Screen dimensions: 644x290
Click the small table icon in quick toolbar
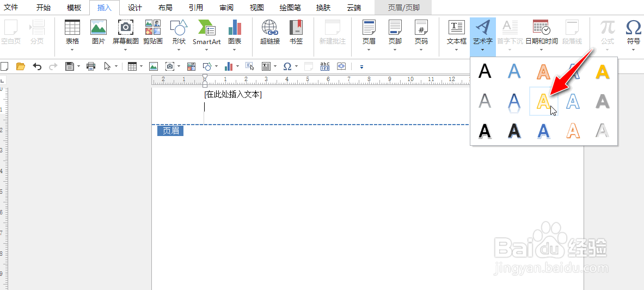point(132,66)
